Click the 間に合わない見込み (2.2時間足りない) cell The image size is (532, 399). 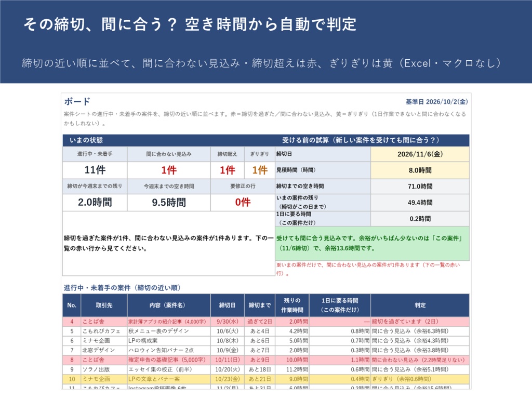(420, 360)
